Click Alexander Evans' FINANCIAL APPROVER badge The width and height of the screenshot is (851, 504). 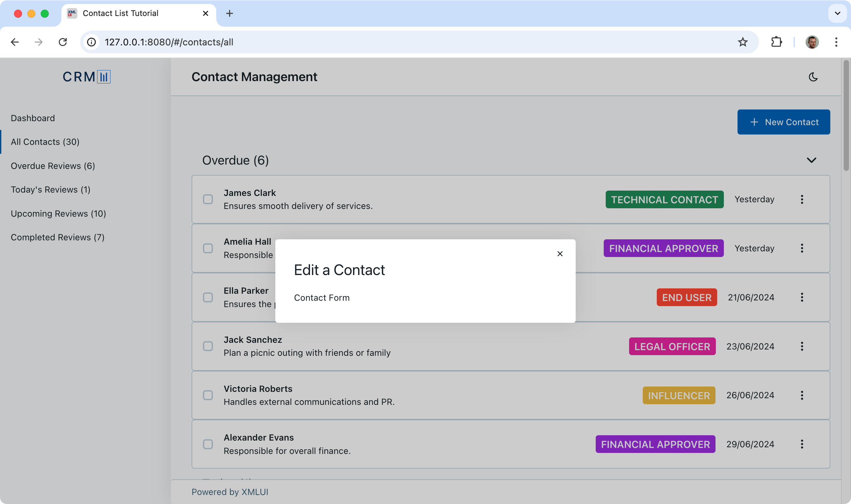coord(655,444)
